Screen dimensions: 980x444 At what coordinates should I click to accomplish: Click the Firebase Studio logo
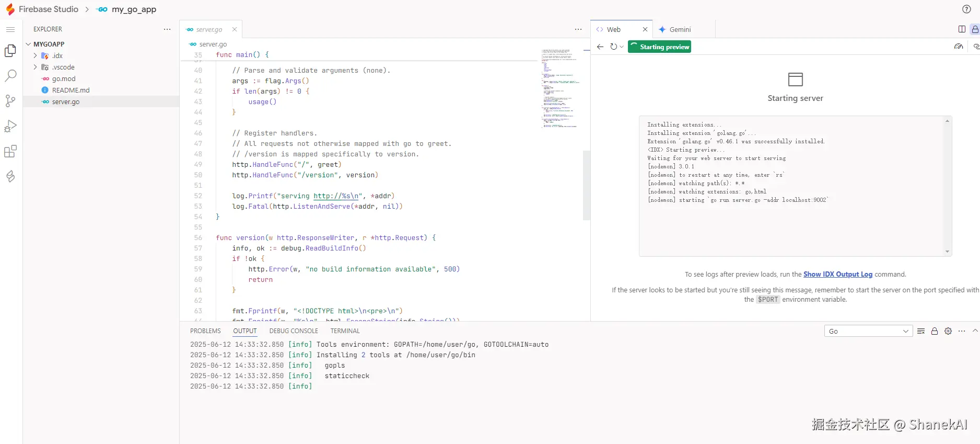click(x=10, y=9)
